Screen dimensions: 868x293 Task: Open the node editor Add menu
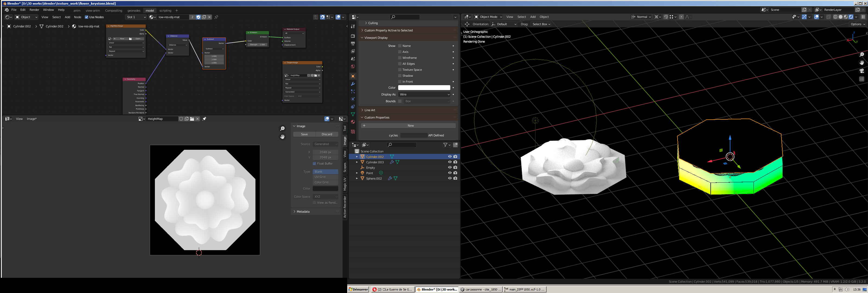point(67,17)
